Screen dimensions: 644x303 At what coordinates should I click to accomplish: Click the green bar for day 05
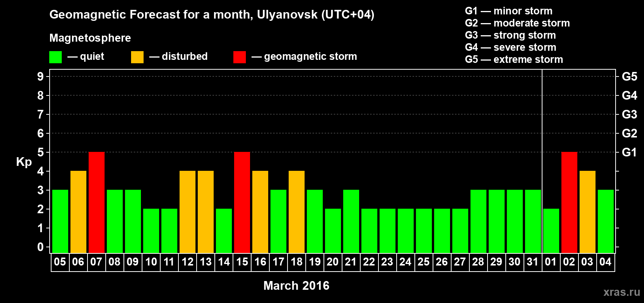[60, 221]
